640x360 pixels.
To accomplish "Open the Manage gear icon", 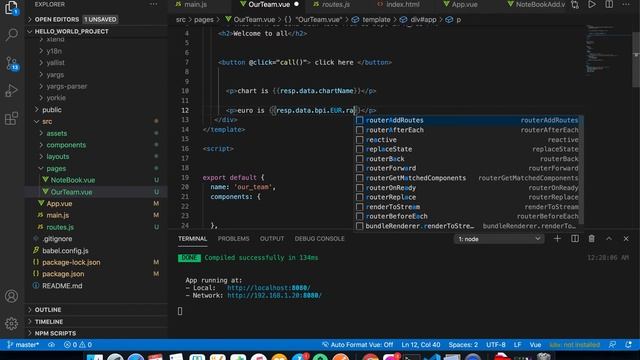I will 11,324.
